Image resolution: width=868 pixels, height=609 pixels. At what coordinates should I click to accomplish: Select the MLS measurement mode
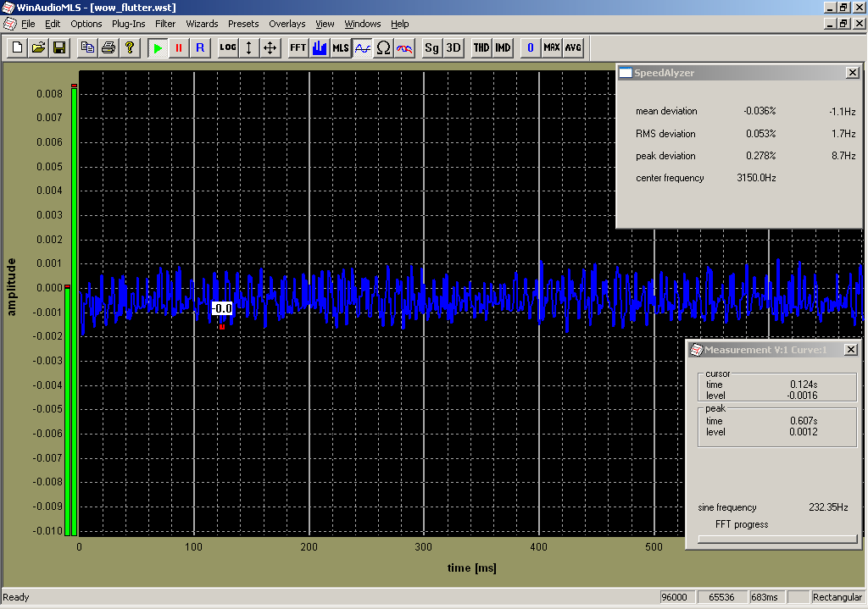[341, 48]
